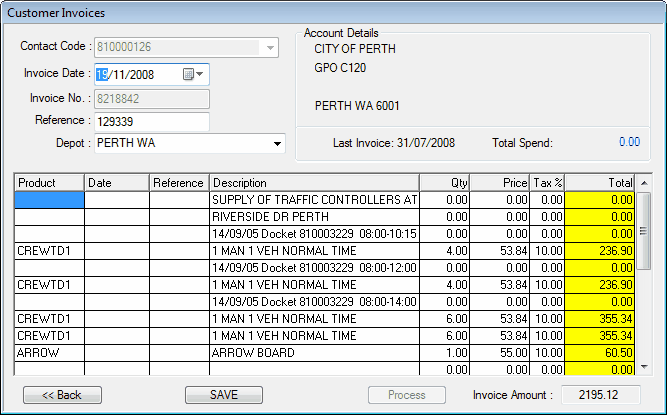This screenshot has height=415, width=667.
Task: Click the Total column header
Action: click(600, 183)
